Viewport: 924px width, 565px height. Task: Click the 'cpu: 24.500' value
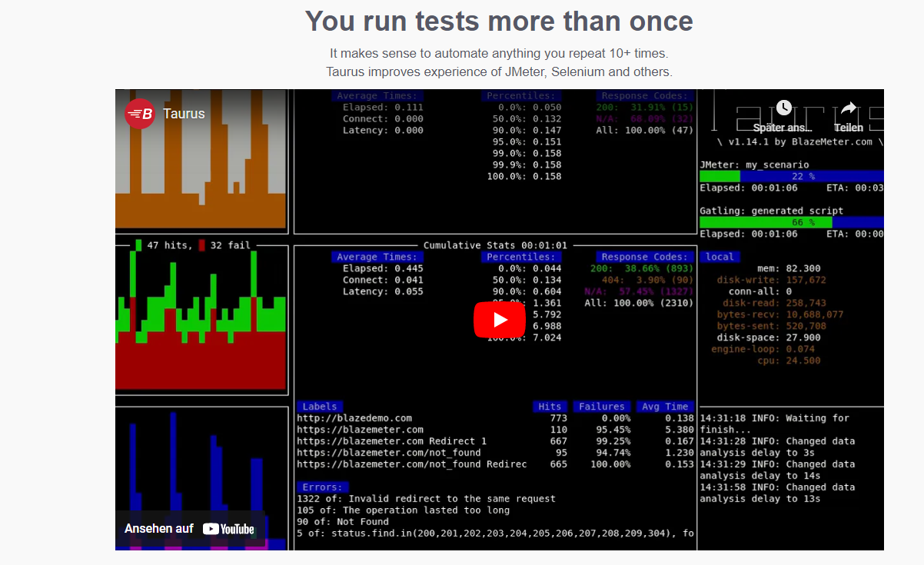(x=789, y=361)
